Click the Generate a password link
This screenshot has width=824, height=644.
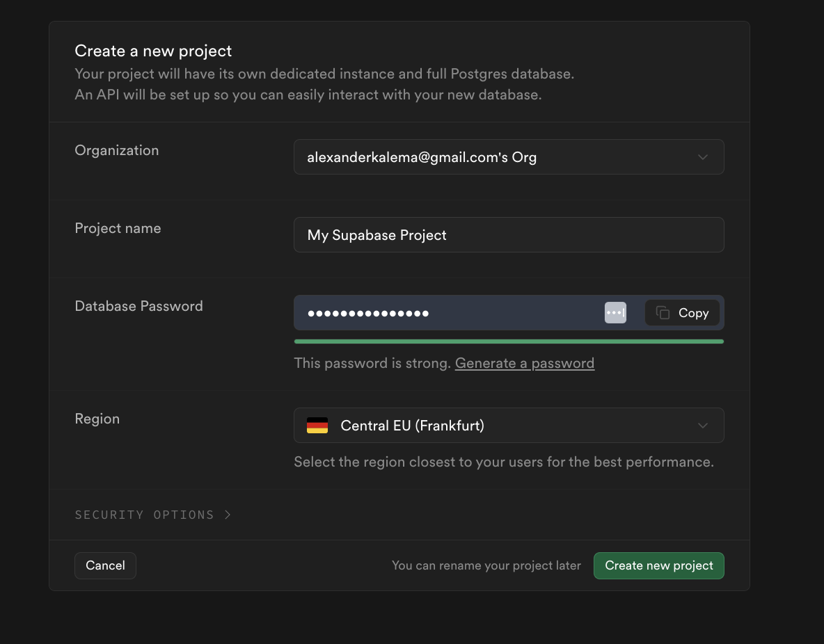[524, 363]
